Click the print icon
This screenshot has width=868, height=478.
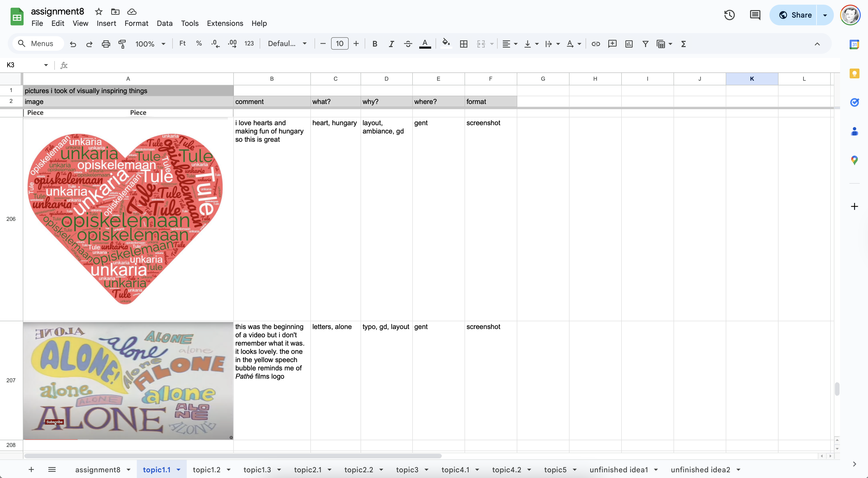tap(106, 44)
